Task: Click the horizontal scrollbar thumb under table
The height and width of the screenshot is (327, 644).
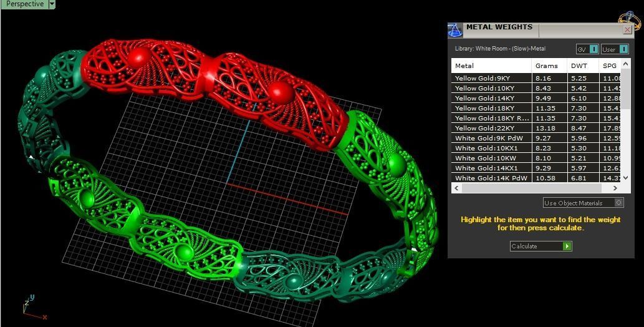Action: [531, 188]
